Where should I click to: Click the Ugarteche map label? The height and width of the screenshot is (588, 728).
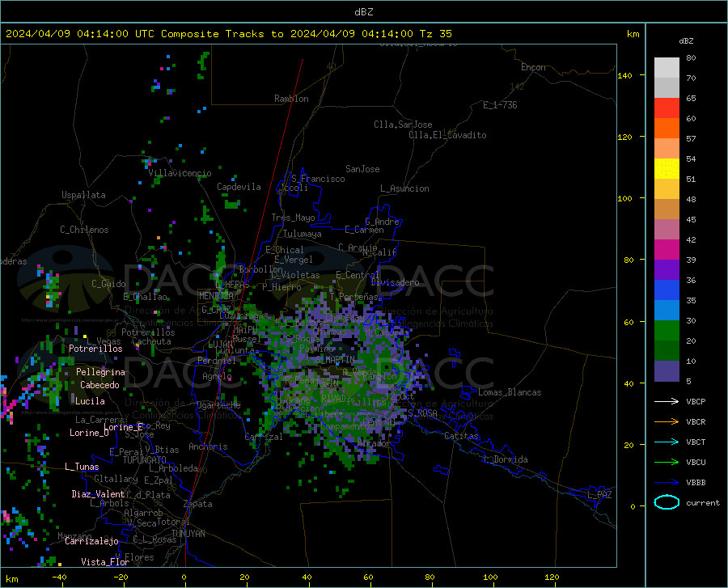[218, 404]
